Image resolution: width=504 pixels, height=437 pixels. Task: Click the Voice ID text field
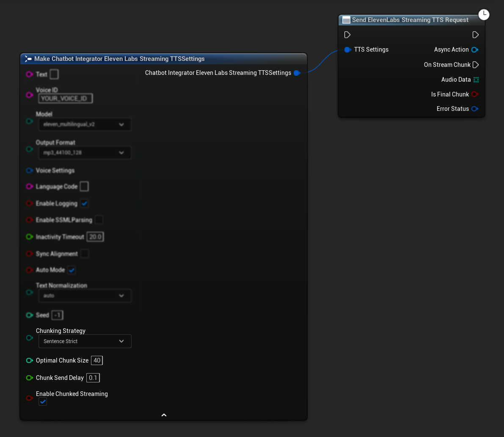click(x=65, y=98)
